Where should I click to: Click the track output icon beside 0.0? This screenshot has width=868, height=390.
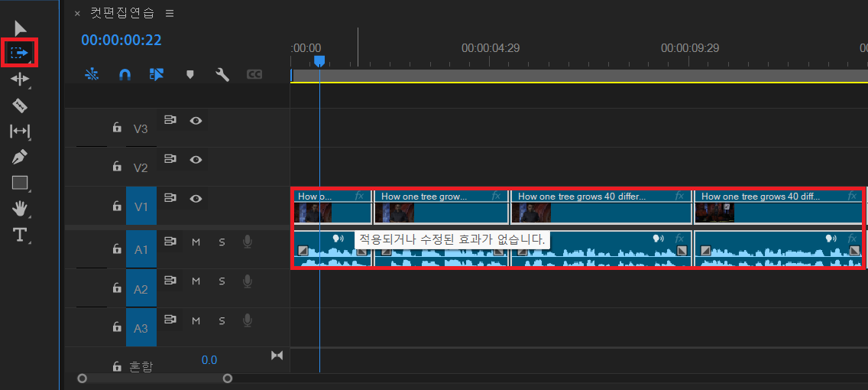pos(277,355)
